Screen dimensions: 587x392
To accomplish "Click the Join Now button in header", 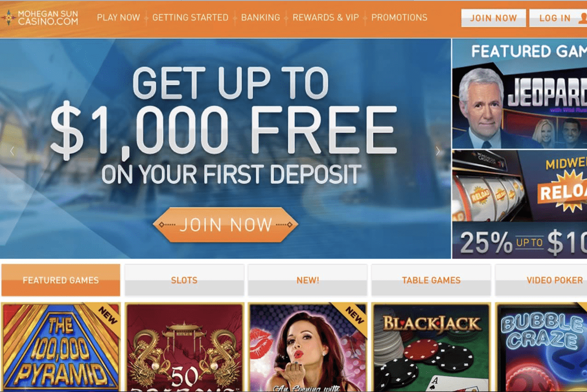I will 493,18.
